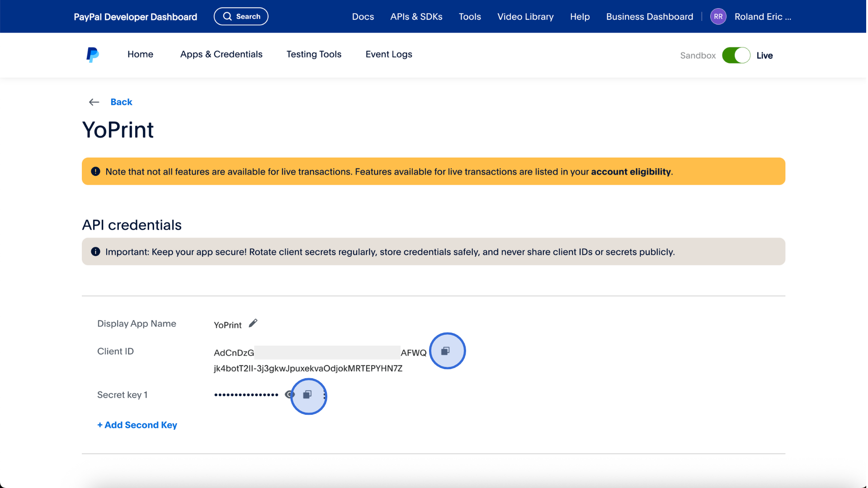Open the Event Logs tab
The width and height of the screenshot is (868, 488).
pos(389,54)
